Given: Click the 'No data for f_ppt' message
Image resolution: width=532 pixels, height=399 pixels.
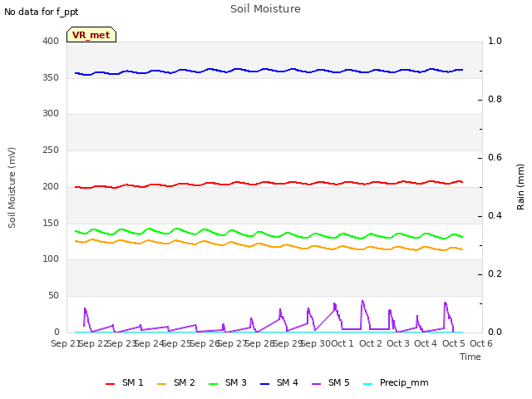Looking at the screenshot, I should pos(41,12).
